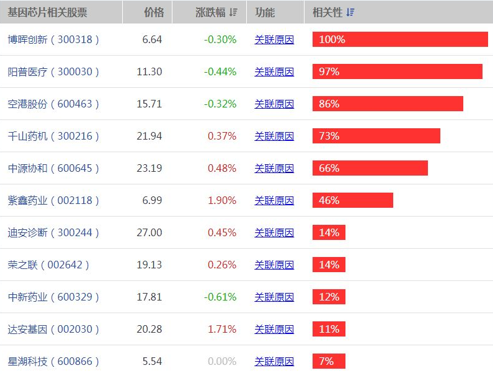This screenshot has height=374, width=493.
Task: Open 关联原因 link for 博晖创新
Action: (274, 40)
